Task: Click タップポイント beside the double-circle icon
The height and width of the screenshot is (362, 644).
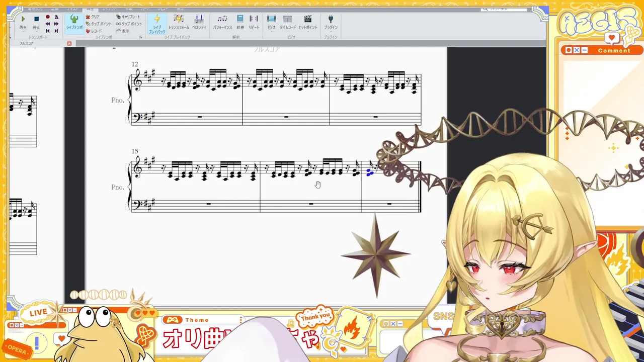Action: [x=129, y=24]
